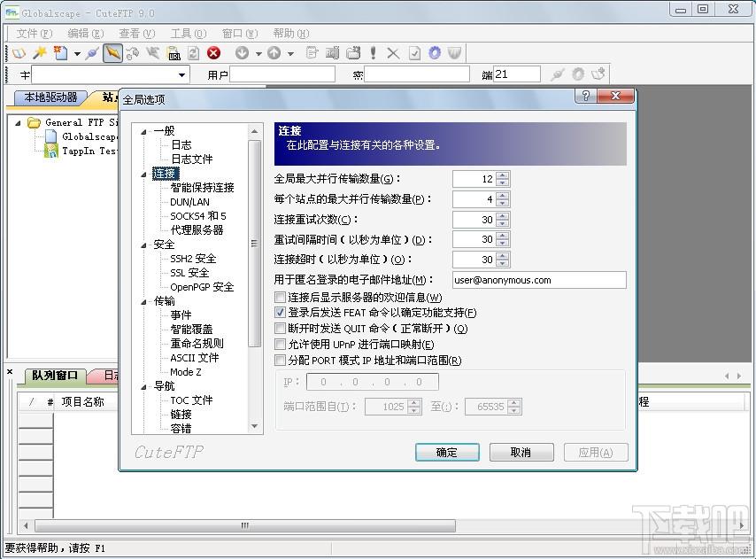This screenshot has height=559, width=756.
Task: Click the Delete X toolbar icon
Action: (393, 53)
